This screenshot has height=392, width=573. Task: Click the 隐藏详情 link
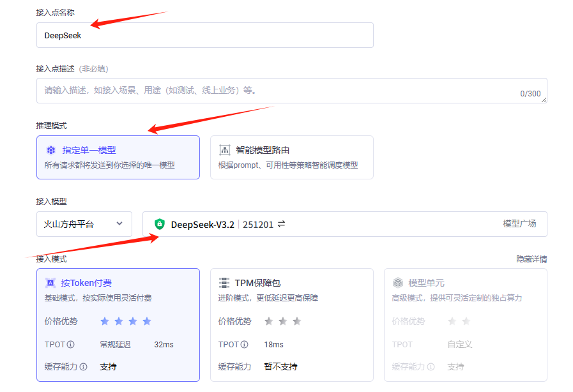coord(531,259)
